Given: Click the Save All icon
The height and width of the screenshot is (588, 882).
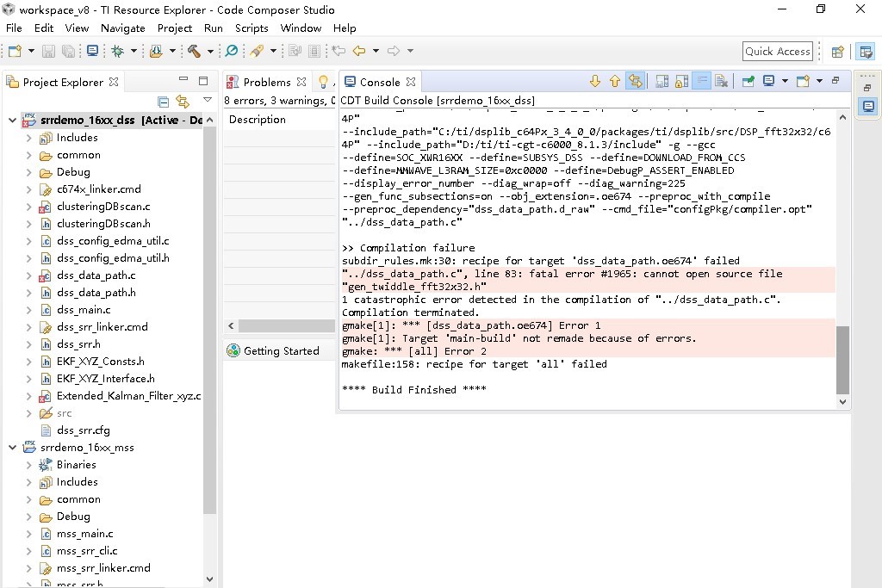Looking at the screenshot, I should (68, 51).
